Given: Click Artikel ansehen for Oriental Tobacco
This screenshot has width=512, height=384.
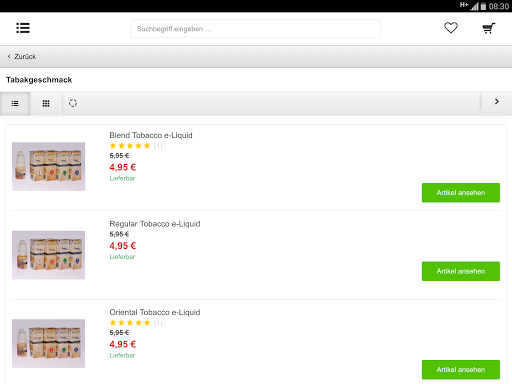Looking at the screenshot, I should [461, 370].
